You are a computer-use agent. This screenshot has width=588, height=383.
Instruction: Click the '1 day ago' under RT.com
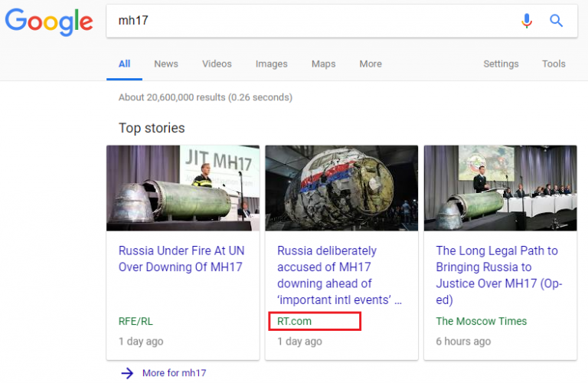tap(299, 342)
